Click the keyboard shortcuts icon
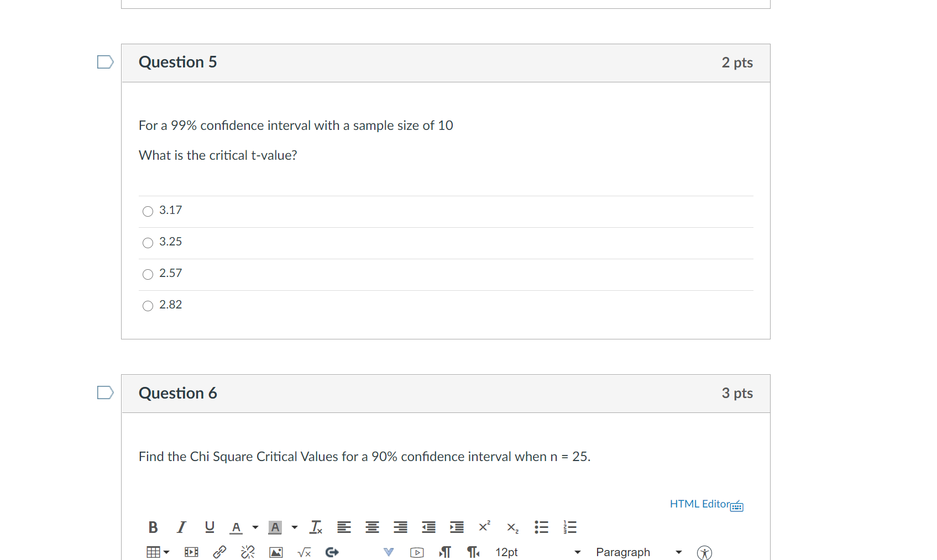 coord(737,505)
